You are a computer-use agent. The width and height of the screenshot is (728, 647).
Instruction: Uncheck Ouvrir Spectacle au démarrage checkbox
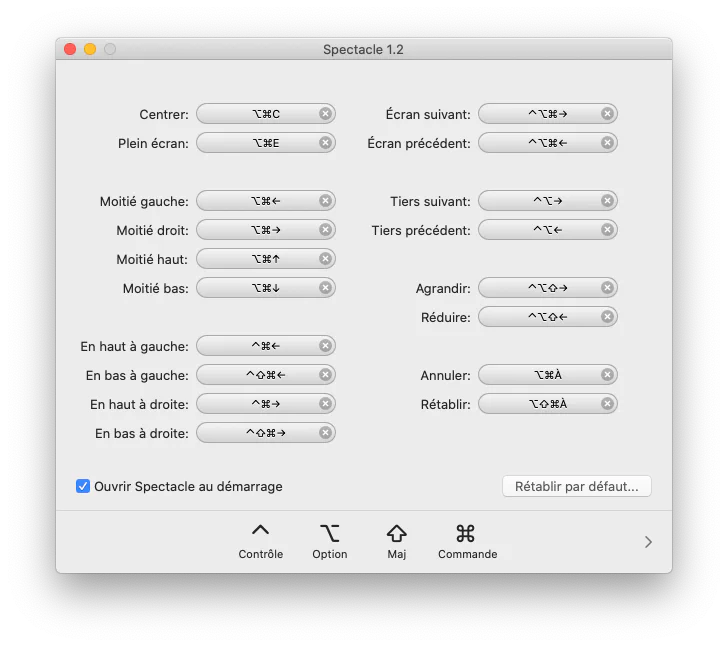83,486
